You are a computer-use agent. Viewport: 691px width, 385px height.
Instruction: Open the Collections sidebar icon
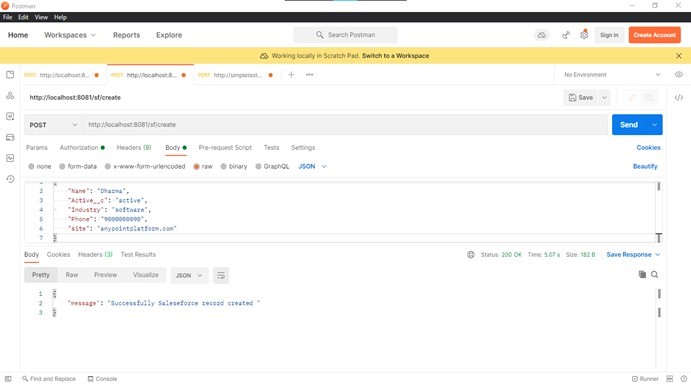pyautogui.click(x=10, y=74)
